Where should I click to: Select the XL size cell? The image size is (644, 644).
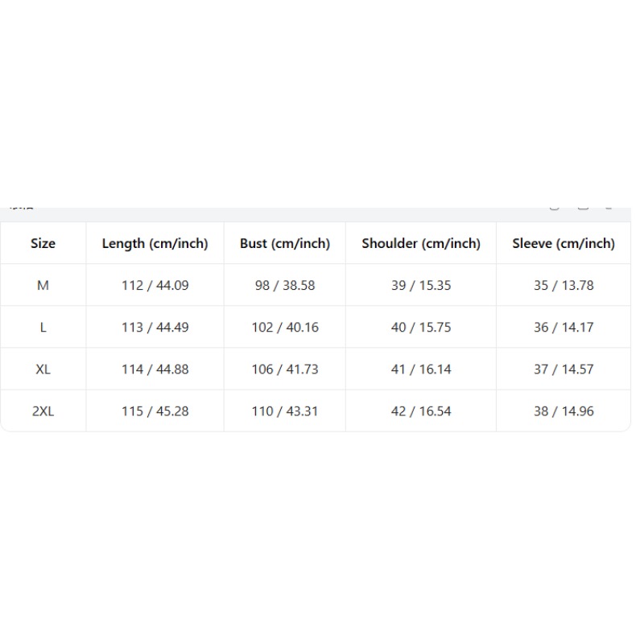coord(43,369)
